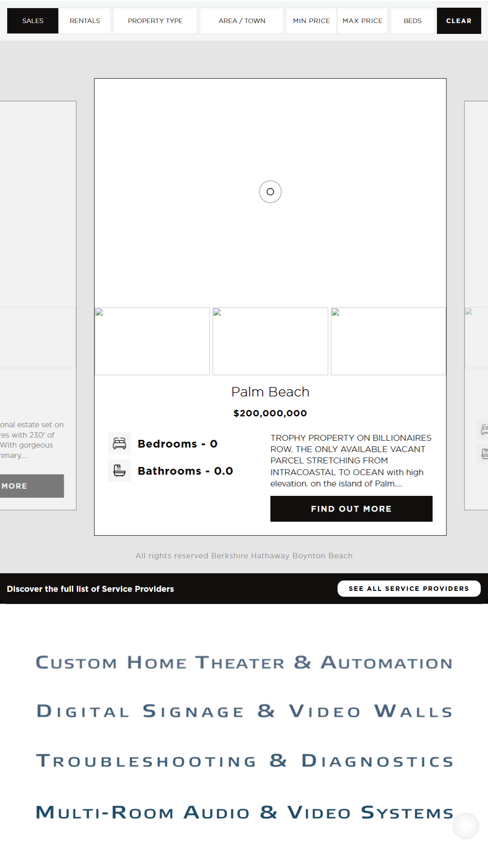The image size is (488, 868).
Task: Open the middle Palm Beach listing thumbnail
Action: pos(270,341)
